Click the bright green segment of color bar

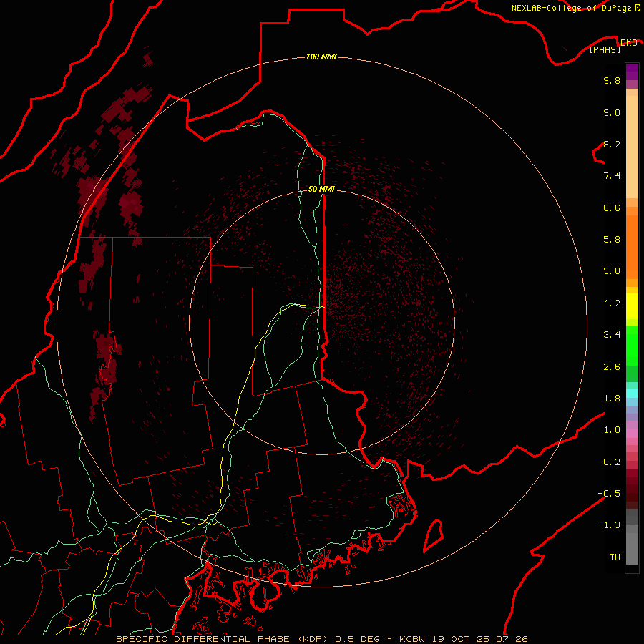(x=632, y=346)
